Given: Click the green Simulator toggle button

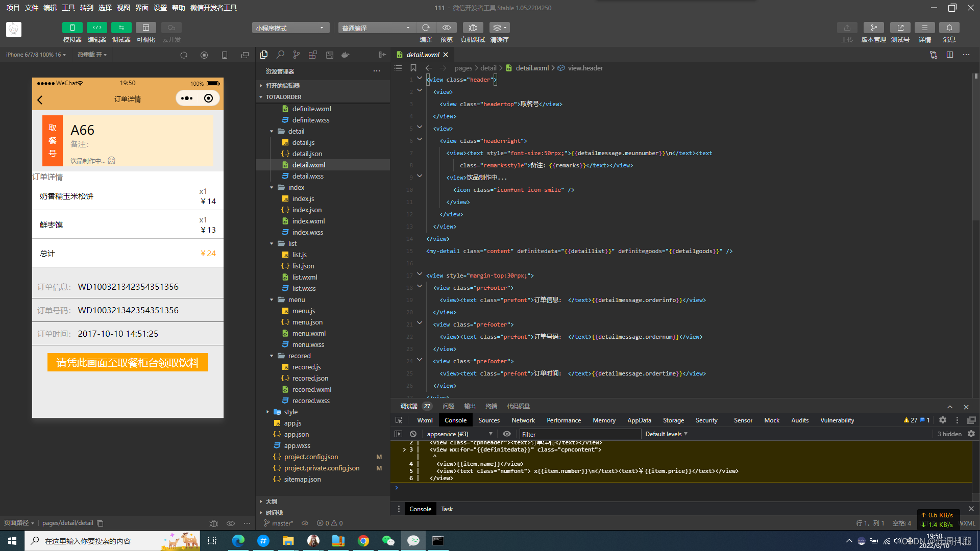Looking at the screenshot, I should point(72,28).
